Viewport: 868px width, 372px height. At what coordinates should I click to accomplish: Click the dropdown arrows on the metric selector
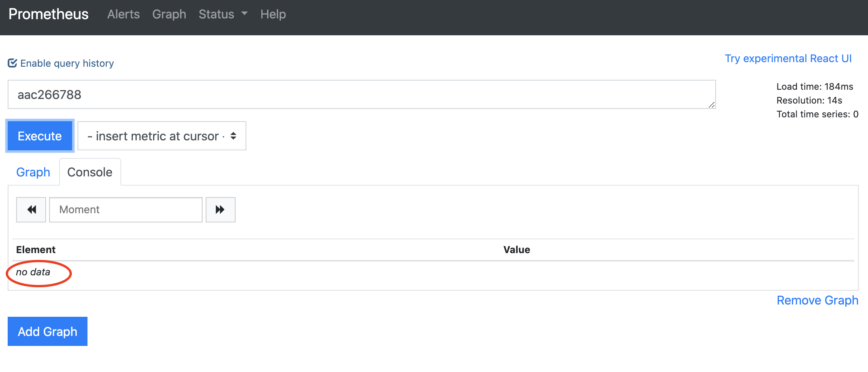coord(233,136)
